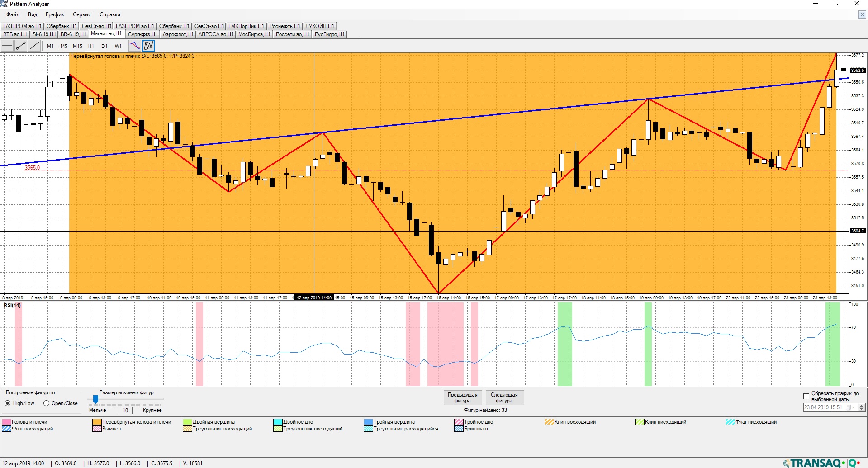This screenshot has height=468, width=868.
Task: Open the МосБиржа,H1 tab
Action: coord(254,34)
